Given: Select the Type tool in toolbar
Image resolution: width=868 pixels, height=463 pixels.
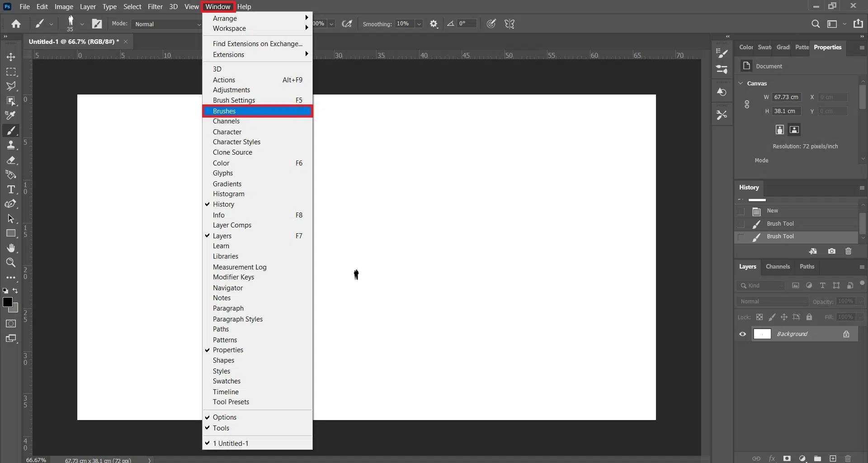Looking at the screenshot, I should 11,189.
